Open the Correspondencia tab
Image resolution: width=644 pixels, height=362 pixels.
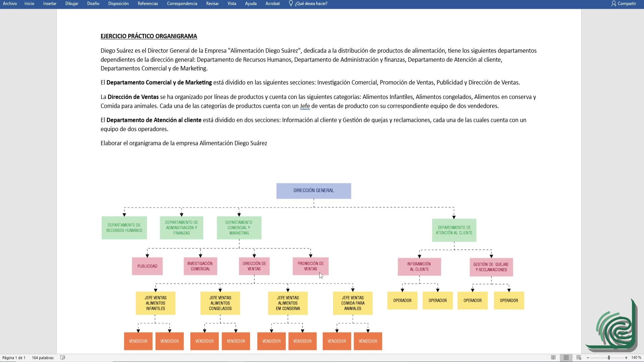(x=182, y=3)
